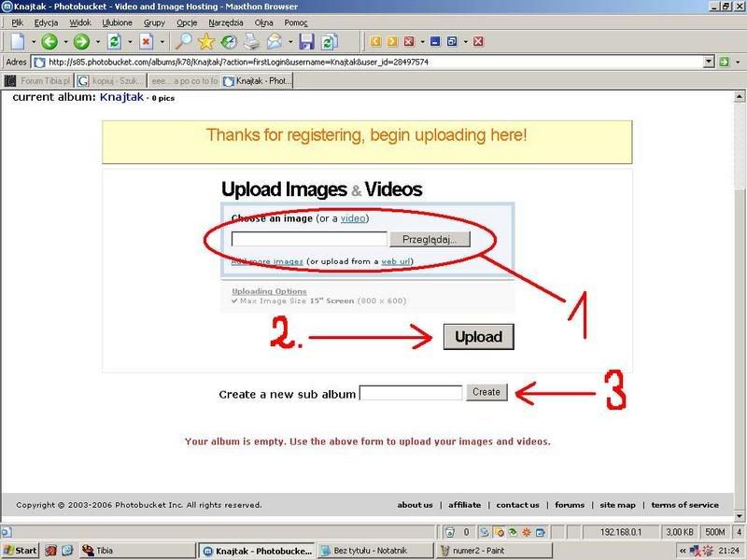The height and width of the screenshot is (560, 747).
Task: Open dropdown arrow next to close-tab icon
Action: [423, 42]
